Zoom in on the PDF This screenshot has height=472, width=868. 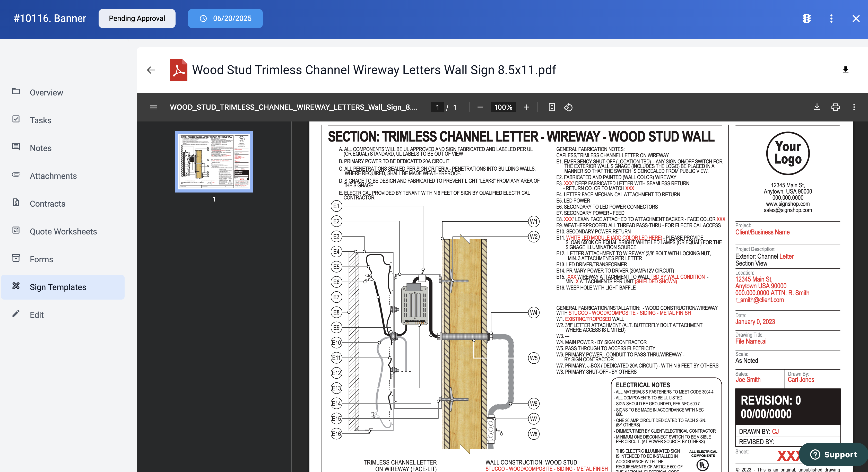[x=526, y=107]
